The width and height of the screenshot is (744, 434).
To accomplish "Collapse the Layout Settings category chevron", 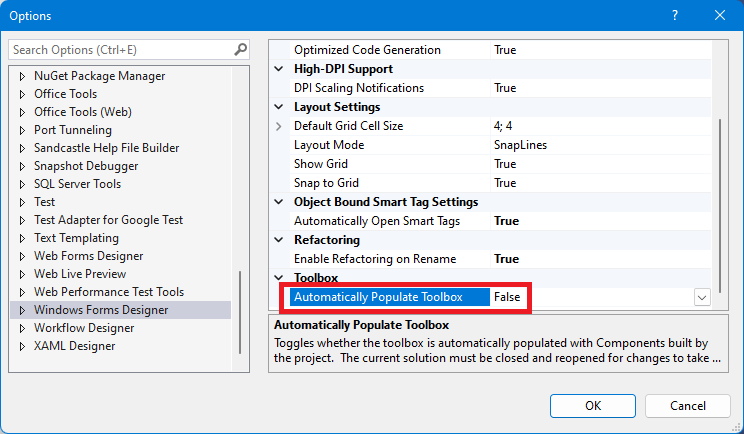I will pos(279,107).
